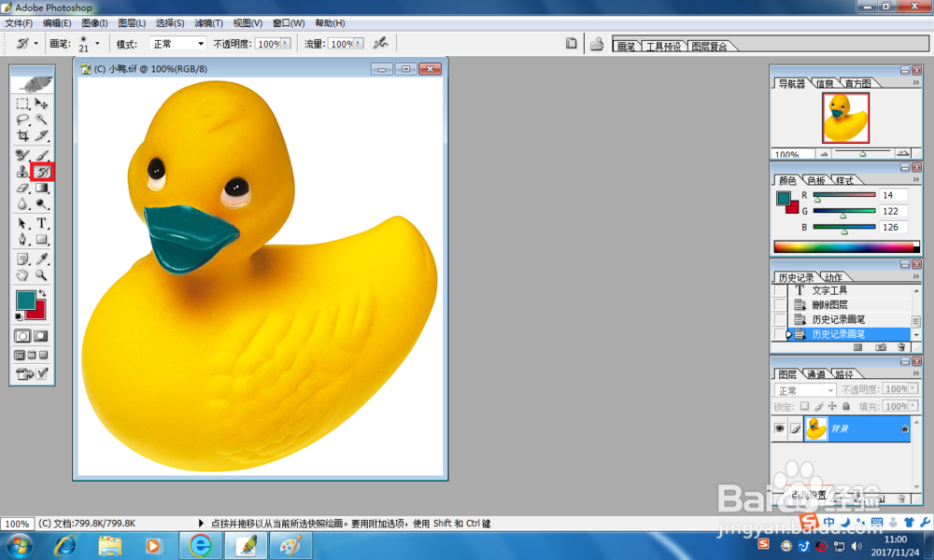This screenshot has width=934, height=560.
Task: Reset default foreground and background colors
Action: point(19,316)
